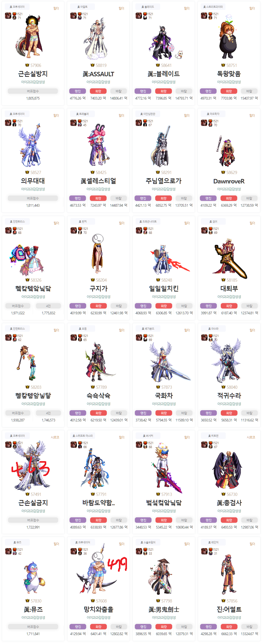Click the crown icon beside 56730 fame

(x=223, y=494)
